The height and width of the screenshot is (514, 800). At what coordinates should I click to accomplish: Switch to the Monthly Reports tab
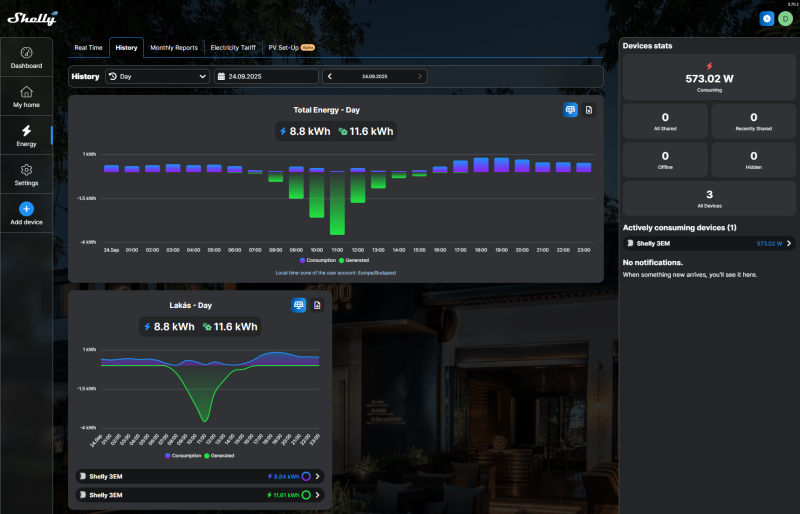[x=174, y=47]
